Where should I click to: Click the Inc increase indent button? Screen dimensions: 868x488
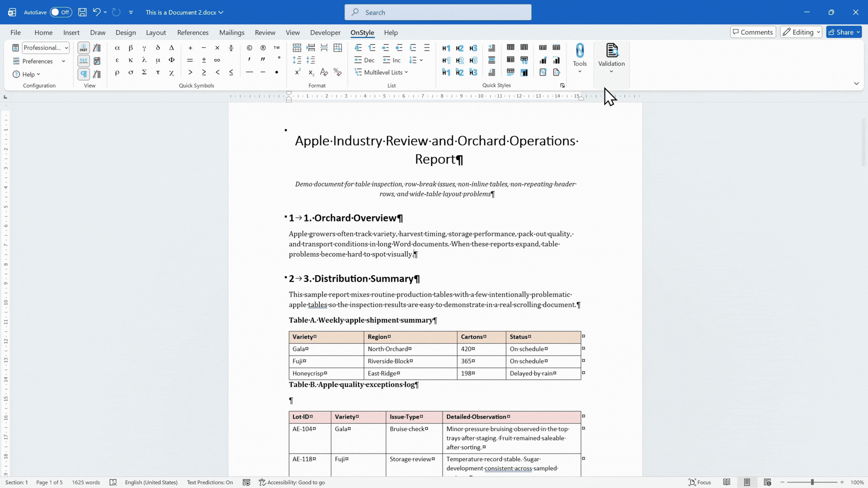click(392, 60)
